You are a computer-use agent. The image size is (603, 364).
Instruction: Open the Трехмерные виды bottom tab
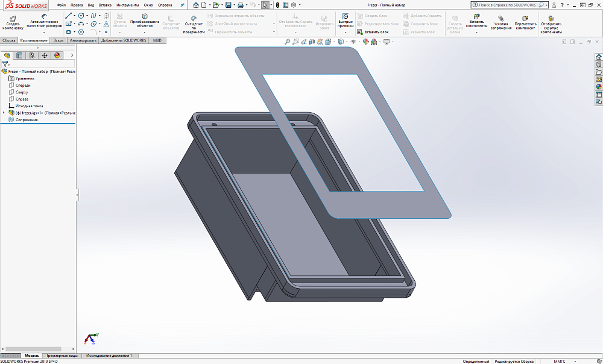pos(62,356)
